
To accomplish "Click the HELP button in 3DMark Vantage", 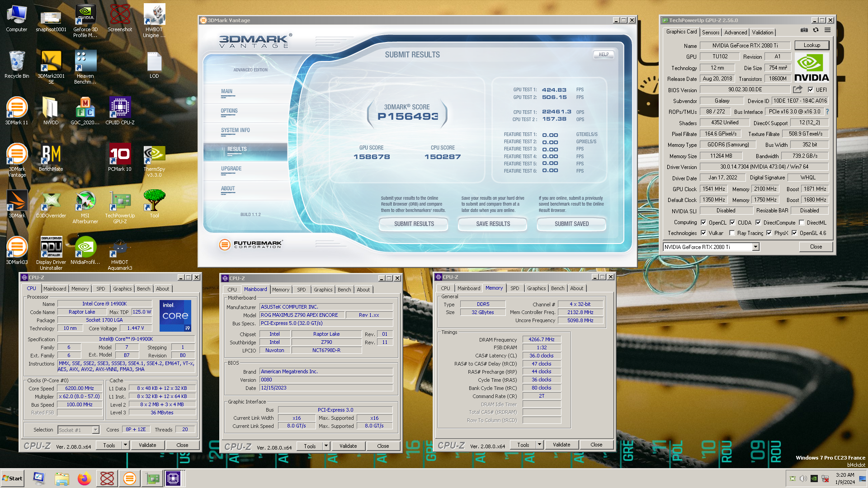I will coord(604,54).
